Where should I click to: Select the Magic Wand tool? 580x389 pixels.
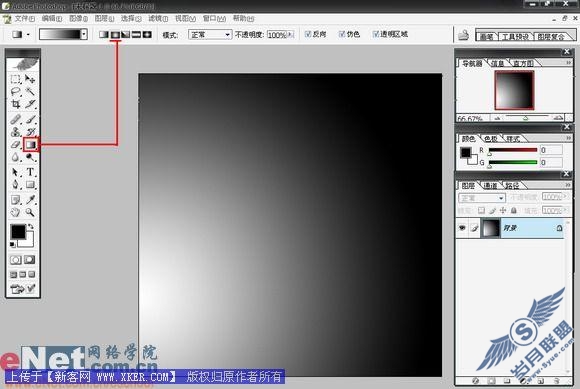tap(30, 91)
